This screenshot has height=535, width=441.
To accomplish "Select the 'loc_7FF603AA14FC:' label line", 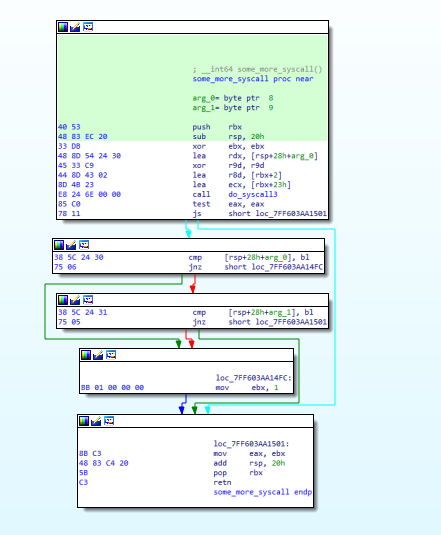I will [253, 378].
